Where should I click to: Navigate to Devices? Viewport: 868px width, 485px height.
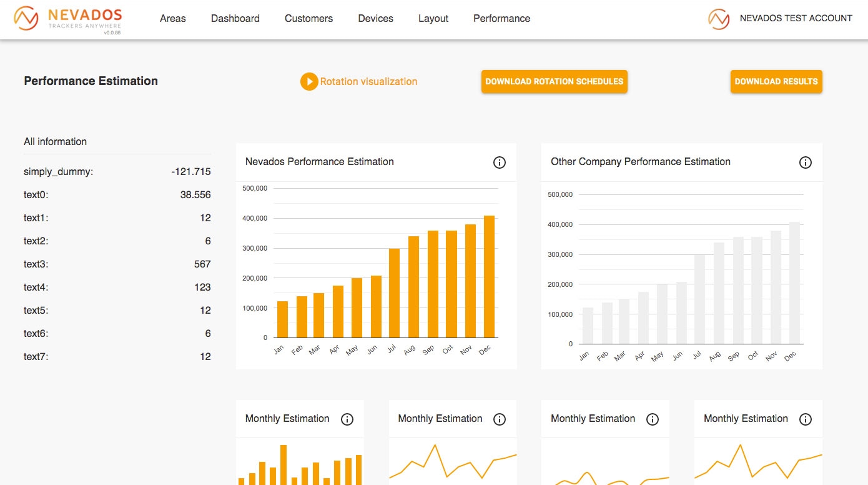[x=375, y=19]
